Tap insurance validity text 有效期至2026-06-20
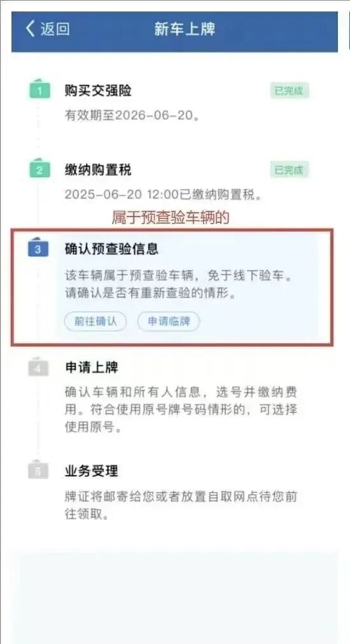The height and width of the screenshot is (644, 350). tap(132, 115)
